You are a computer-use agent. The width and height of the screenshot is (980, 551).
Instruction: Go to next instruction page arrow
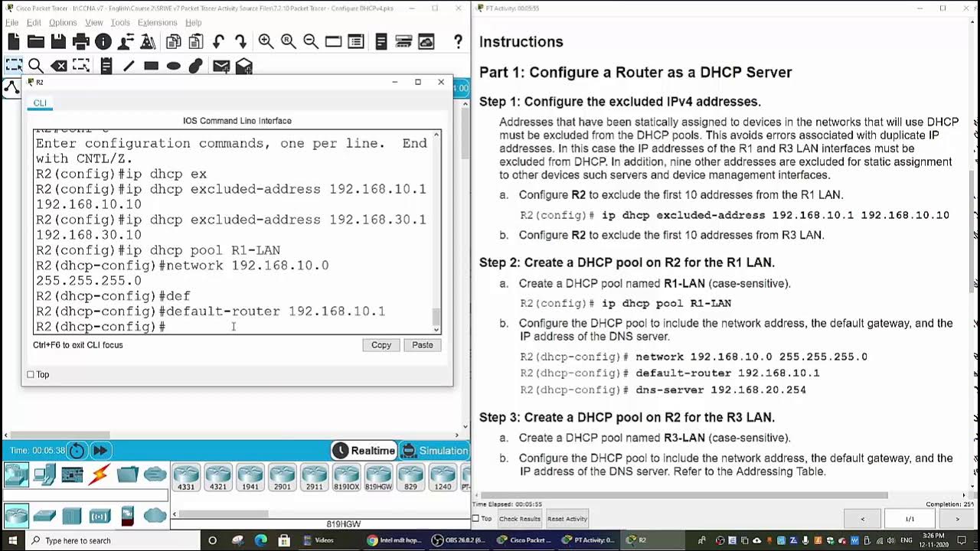point(956,519)
